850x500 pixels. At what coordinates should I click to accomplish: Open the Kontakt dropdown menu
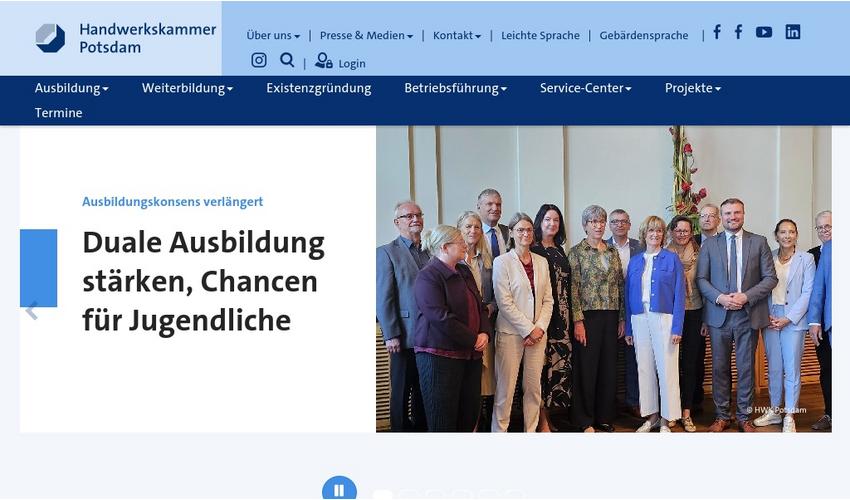tap(456, 35)
